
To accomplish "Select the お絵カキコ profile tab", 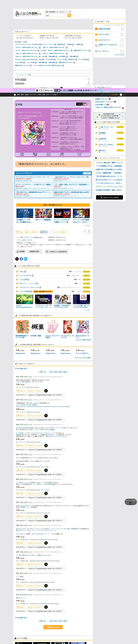I will (62, 154).
